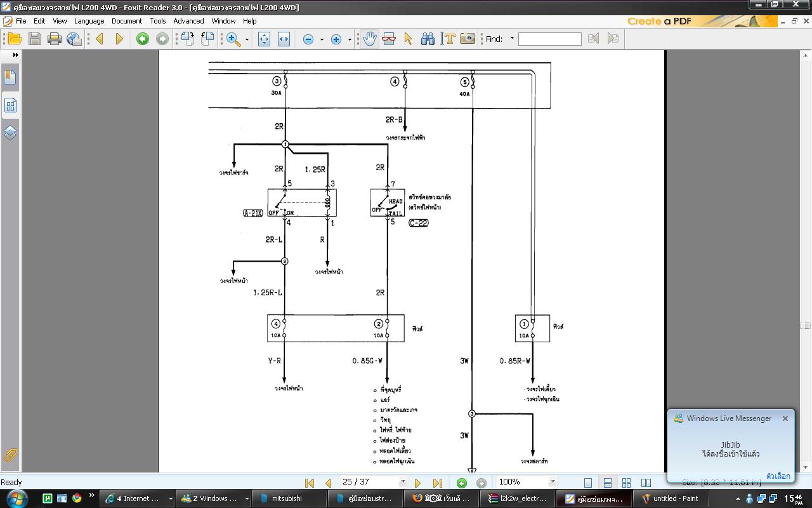
Task: Click the Snapshot camera tool
Action: click(468, 39)
